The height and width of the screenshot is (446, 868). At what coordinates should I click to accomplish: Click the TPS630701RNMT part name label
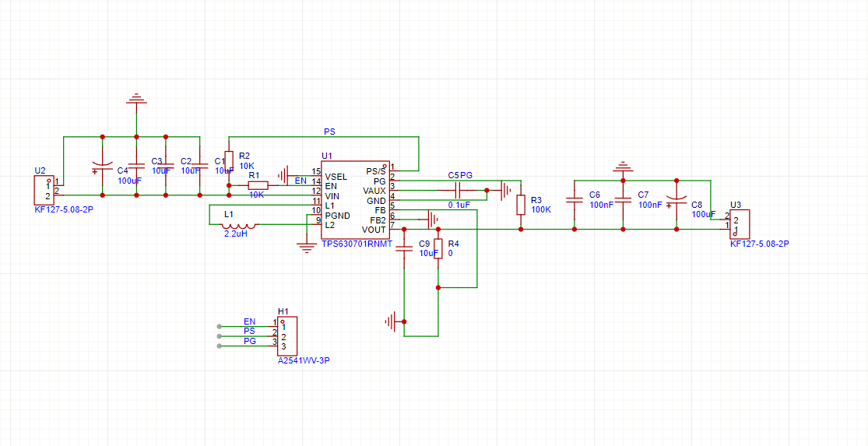(357, 244)
